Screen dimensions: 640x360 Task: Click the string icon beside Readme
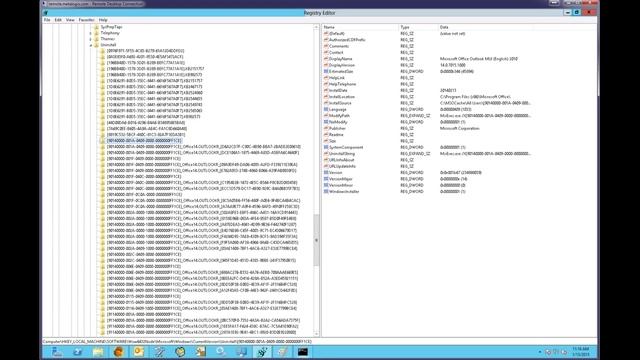pos(326,135)
